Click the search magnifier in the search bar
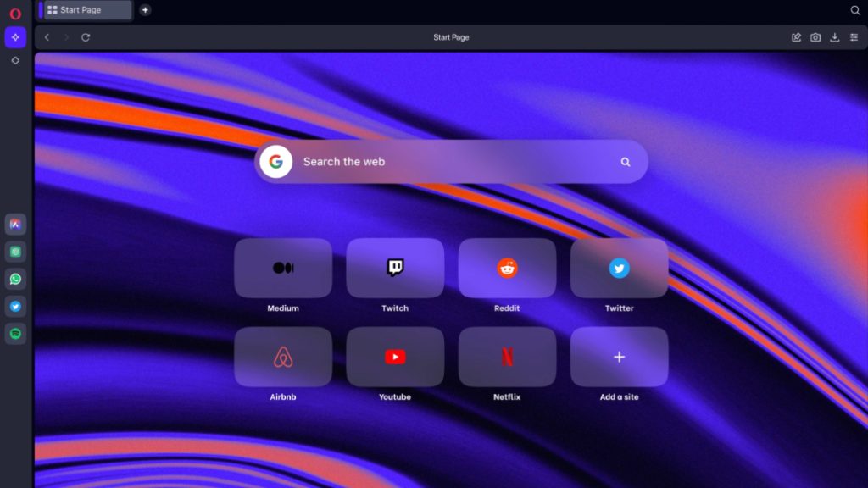Image resolution: width=868 pixels, height=488 pixels. [625, 161]
